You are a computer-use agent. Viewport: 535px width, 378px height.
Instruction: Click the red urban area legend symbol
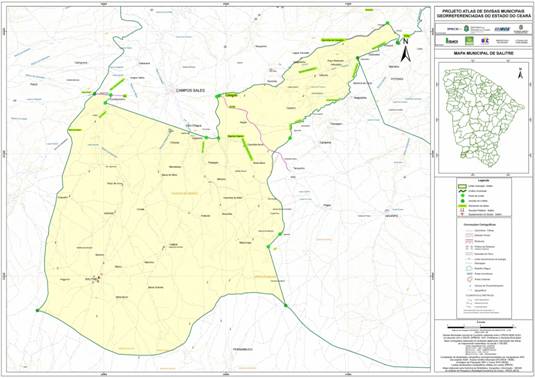click(469, 280)
